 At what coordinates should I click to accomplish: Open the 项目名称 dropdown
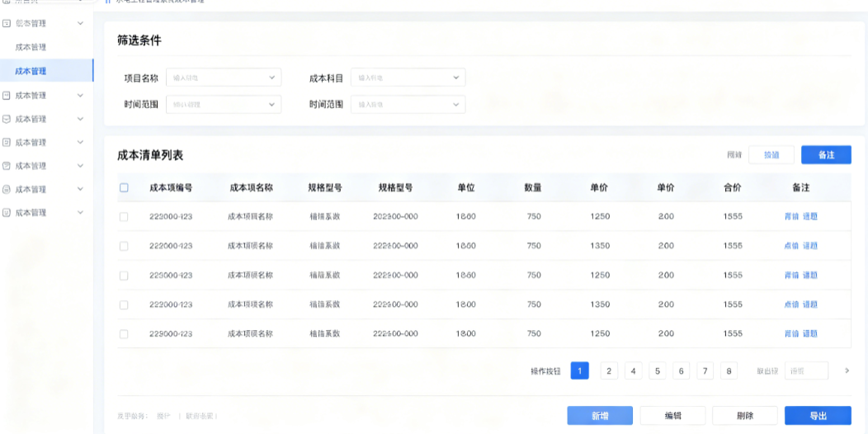(224, 78)
